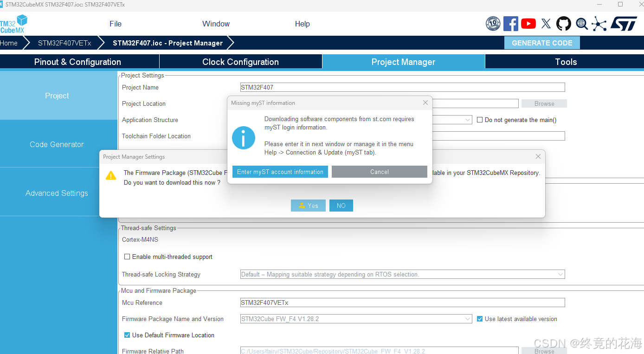Select the Project side tab
Screen dimensions: 644x354
(x=58, y=96)
